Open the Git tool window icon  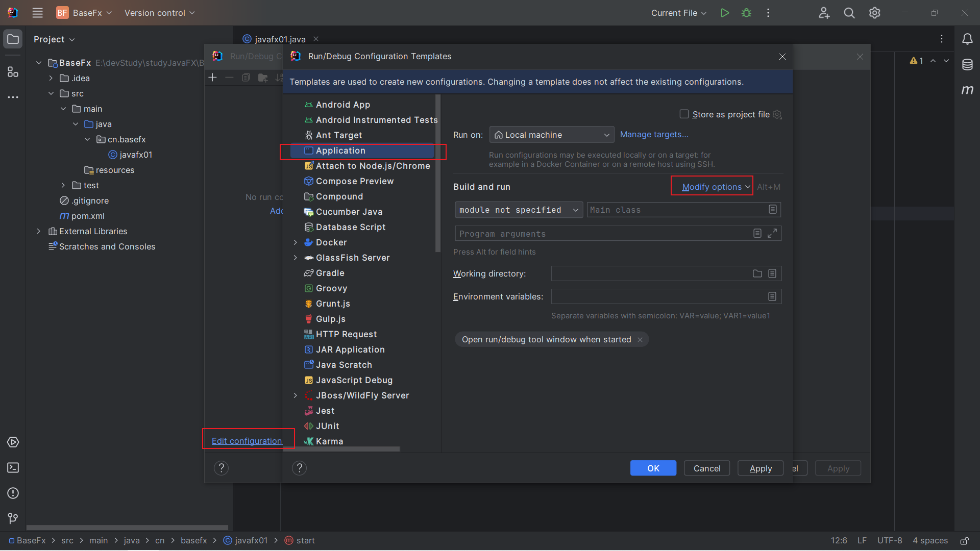pyautogui.click(x=13, y=518)
